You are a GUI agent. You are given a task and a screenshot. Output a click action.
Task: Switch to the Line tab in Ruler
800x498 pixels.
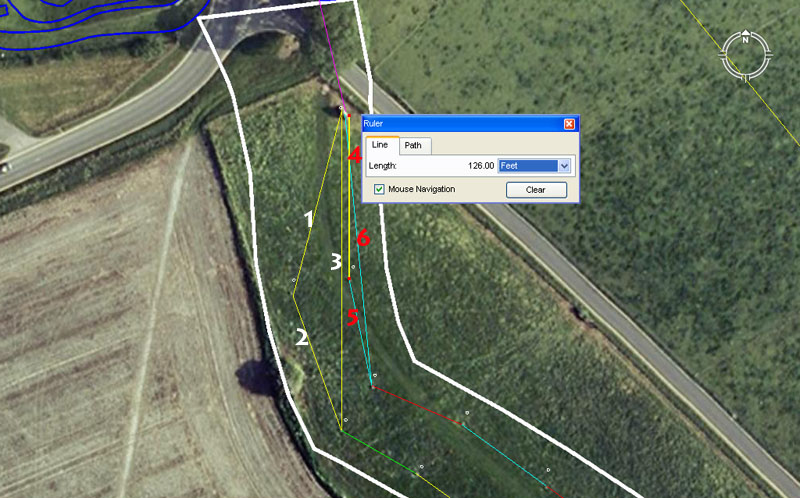tap(380, 145)
